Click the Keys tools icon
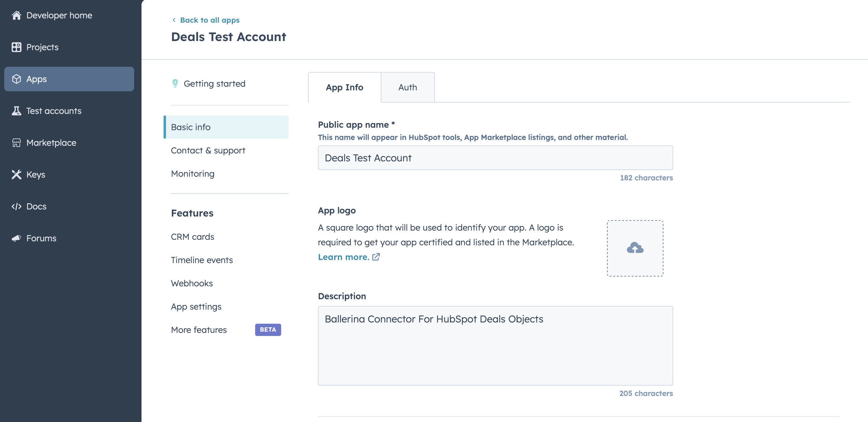Screen dimensions: 868x422 [16, 175]
